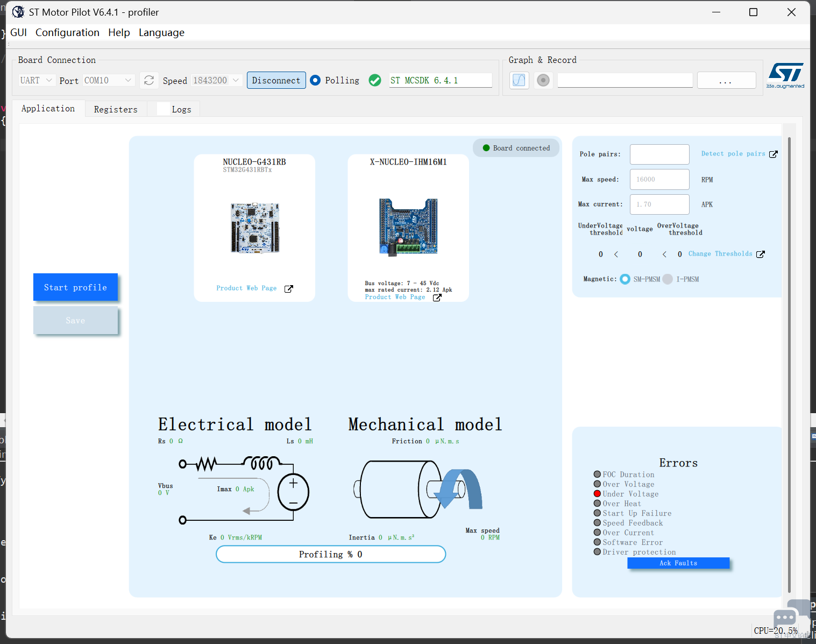Open the Change Thresholds link
Screen dimensions: 816x644
720,254
